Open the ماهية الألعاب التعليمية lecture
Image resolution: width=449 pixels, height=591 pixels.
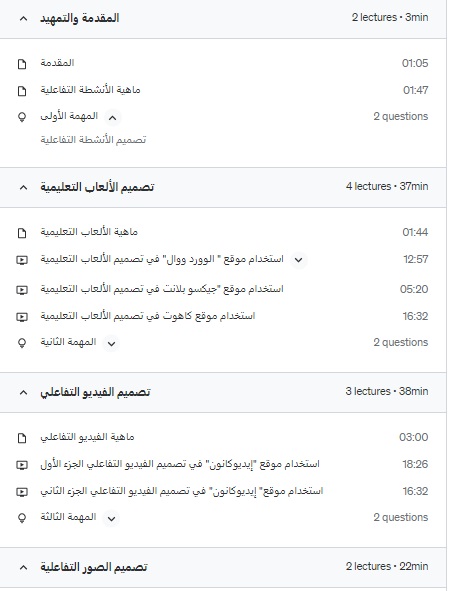click(x=89, y=231)
